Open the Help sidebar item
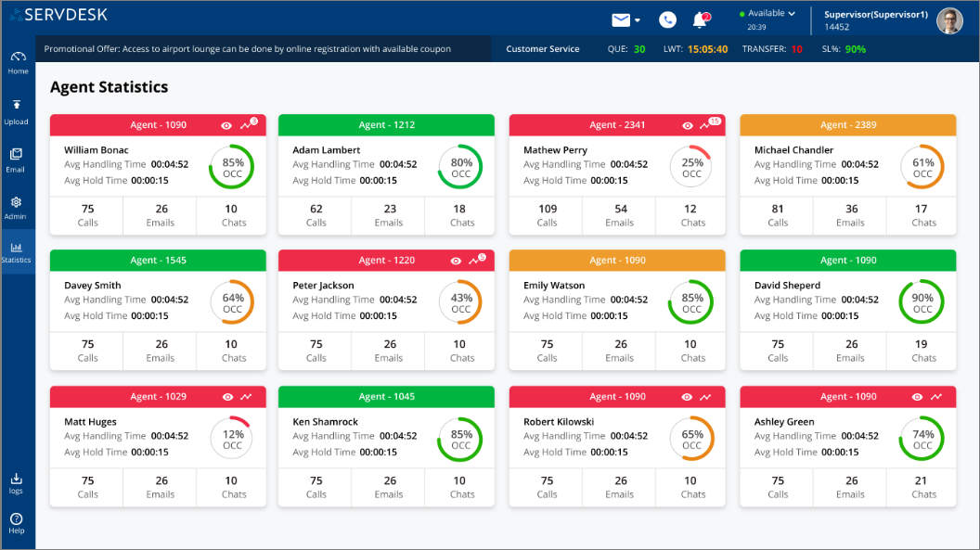 pos(17,523)
